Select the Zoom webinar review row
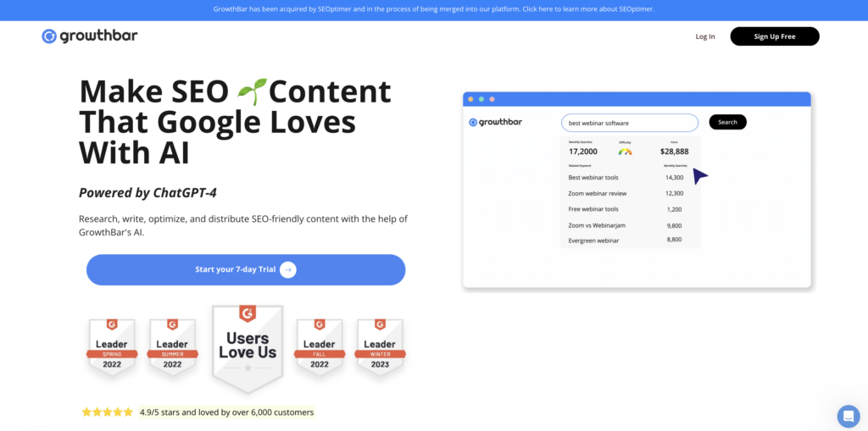The image size is (868, 431). tap(630, 194)
